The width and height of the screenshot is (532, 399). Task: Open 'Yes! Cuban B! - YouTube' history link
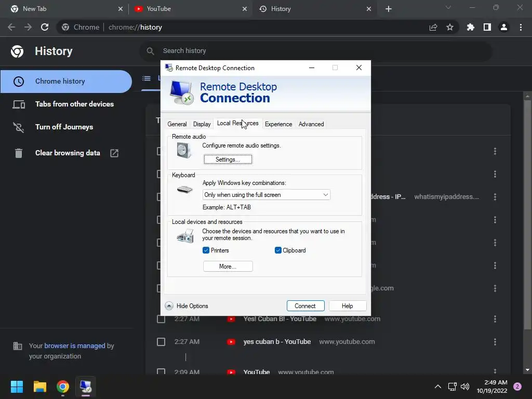(x=280, y=319)
